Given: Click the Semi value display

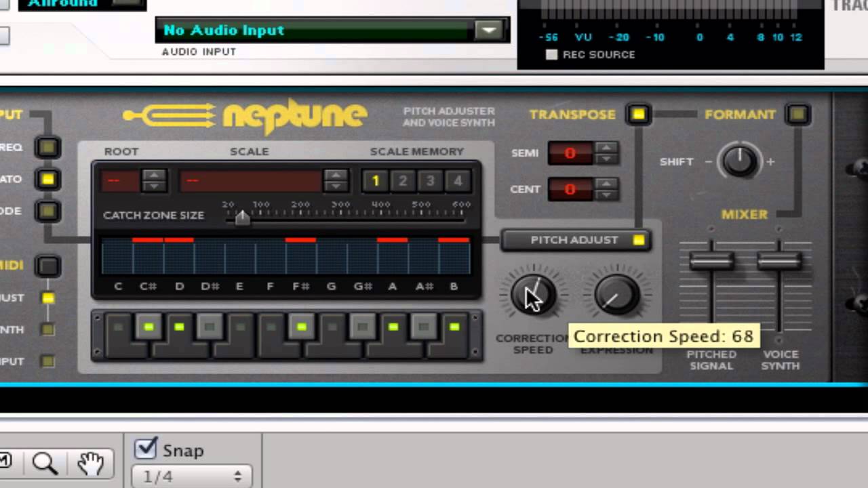Looking at the screenshot, I should pyautogui.click(x=570, y=153).
